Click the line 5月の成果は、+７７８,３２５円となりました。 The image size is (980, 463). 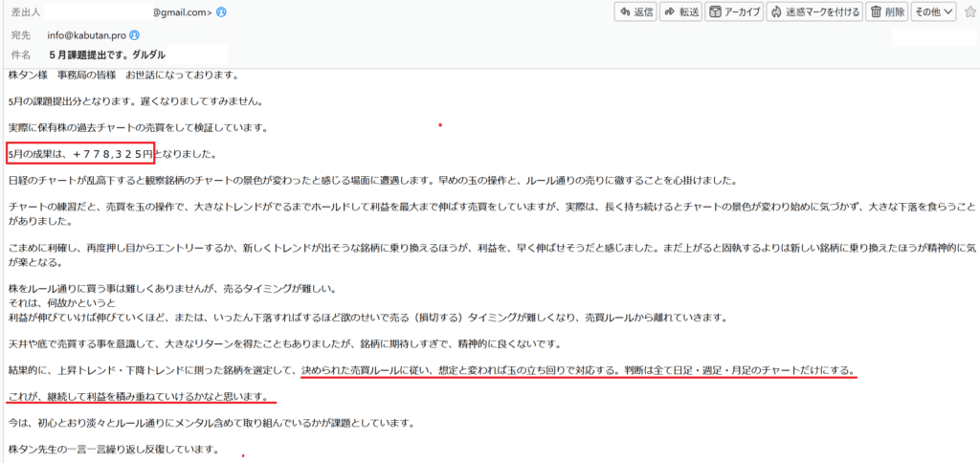113,153
